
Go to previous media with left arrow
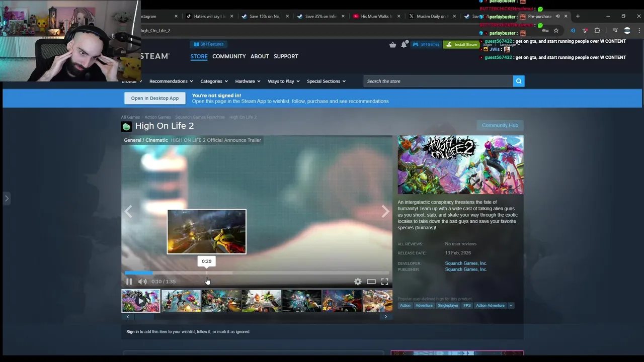point(128,212)
